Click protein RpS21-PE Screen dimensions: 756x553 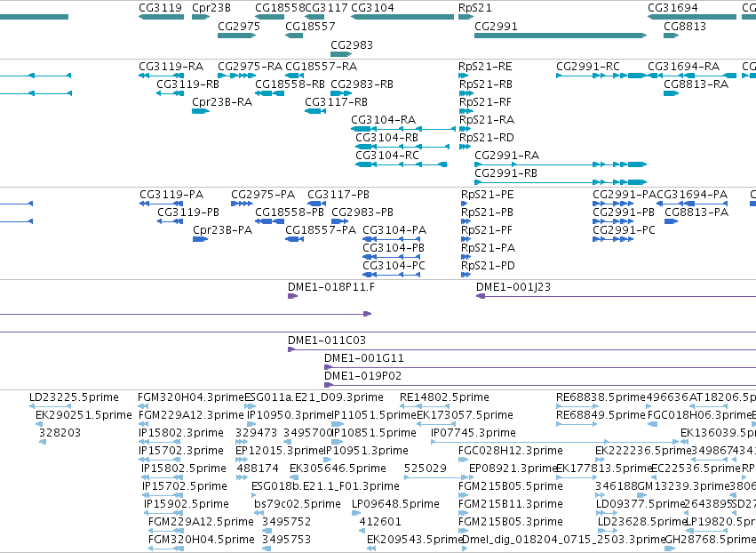[465, 204]
